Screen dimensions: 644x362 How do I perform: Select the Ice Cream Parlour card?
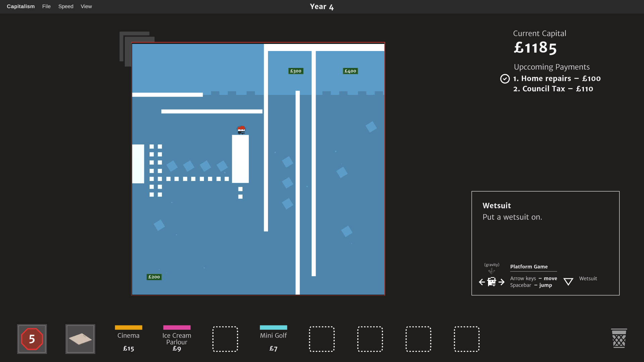click(177, 339)
